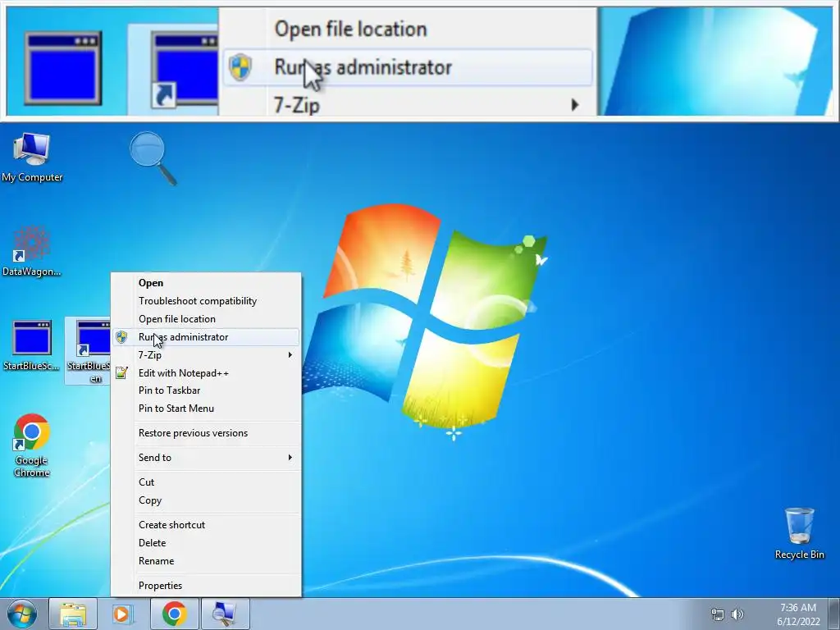The width and height of the screenshot is (840, 630).
Task: Select the DataWagon desktop shortcut
Action: click(32, 252)
